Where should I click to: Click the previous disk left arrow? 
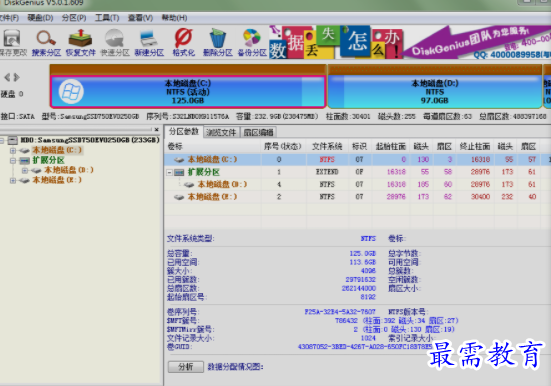(7, 77)
